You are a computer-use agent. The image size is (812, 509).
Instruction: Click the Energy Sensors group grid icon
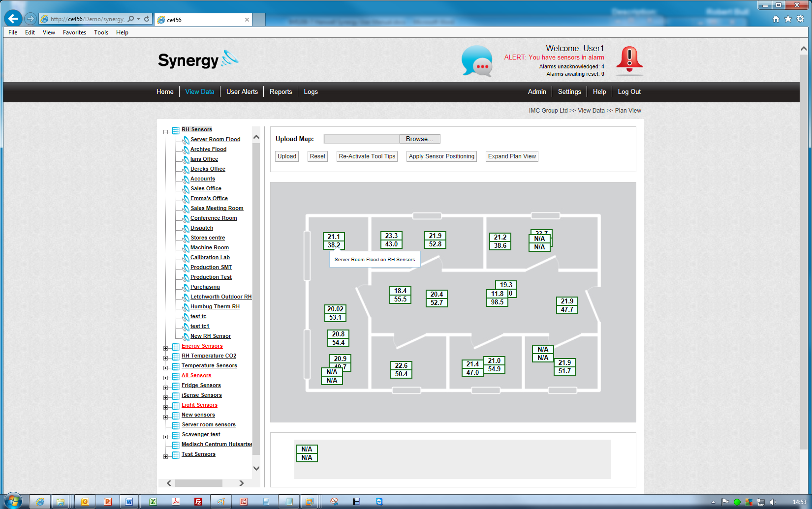point(176,347)
